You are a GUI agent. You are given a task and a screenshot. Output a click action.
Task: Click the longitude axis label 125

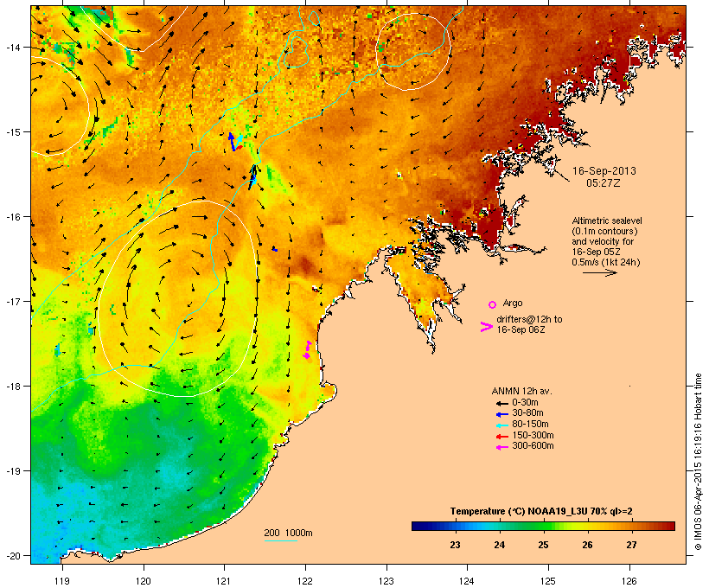548,581
